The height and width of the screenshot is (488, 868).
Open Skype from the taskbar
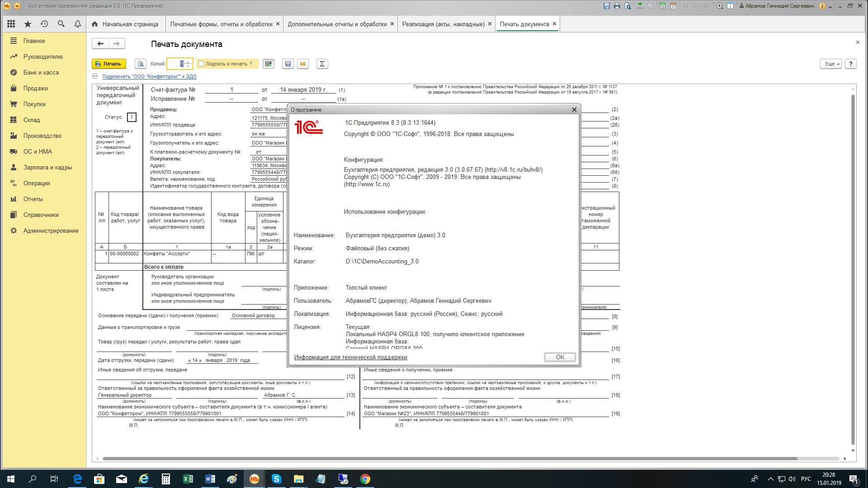point(277,479)
